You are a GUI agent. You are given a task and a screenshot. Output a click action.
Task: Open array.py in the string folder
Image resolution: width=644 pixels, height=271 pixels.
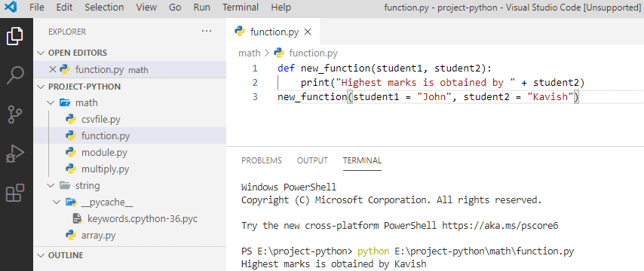click(98, 236)
